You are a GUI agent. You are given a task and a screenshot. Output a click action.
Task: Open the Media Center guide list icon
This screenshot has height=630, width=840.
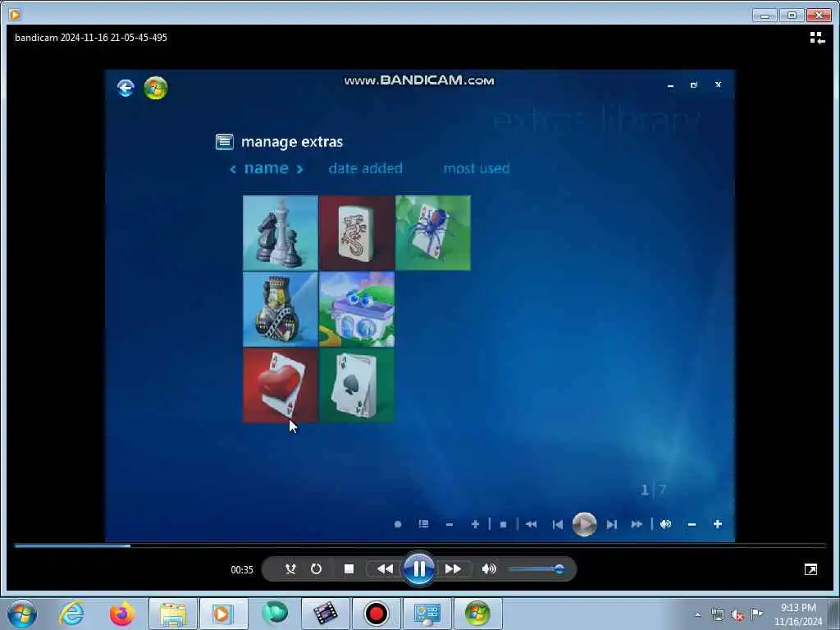[x=424, y=524]
